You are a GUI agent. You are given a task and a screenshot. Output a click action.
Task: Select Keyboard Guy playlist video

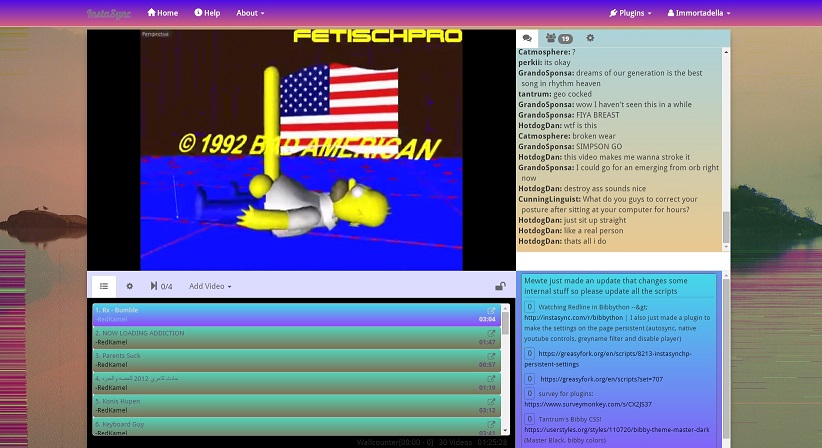(x=297, y=427)
